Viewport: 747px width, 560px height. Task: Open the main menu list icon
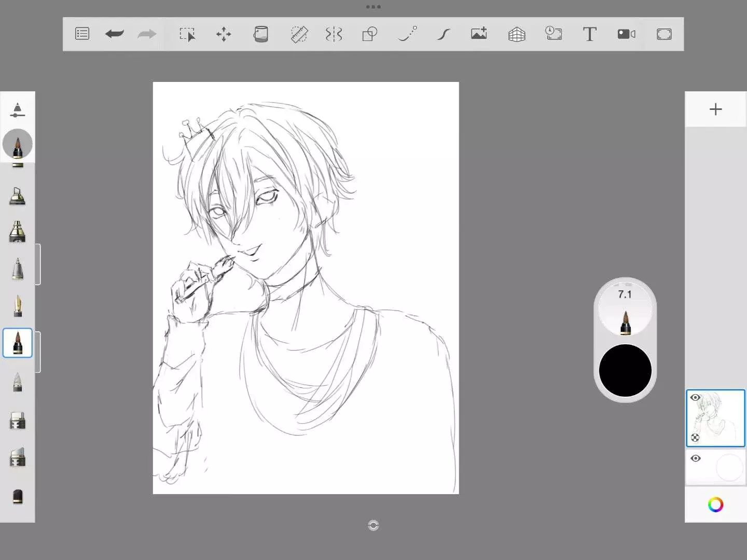point(82,34)
